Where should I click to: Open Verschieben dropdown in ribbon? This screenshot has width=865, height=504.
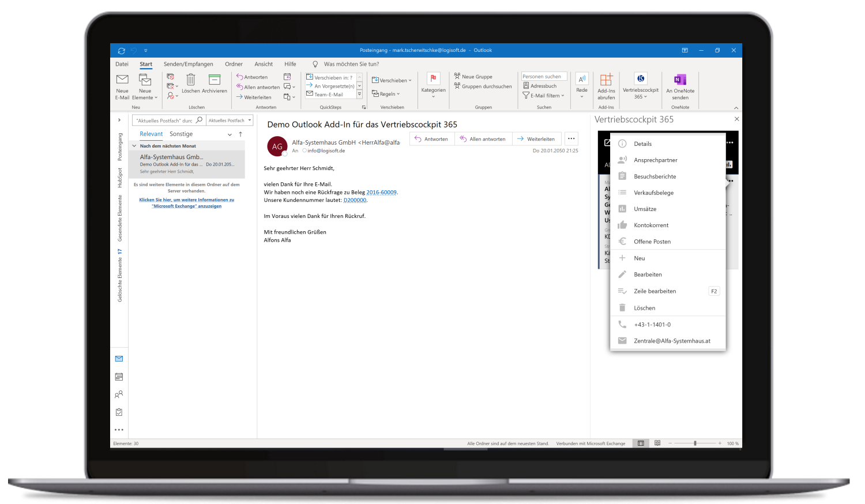pyautogui.click(x=392, y=80)
